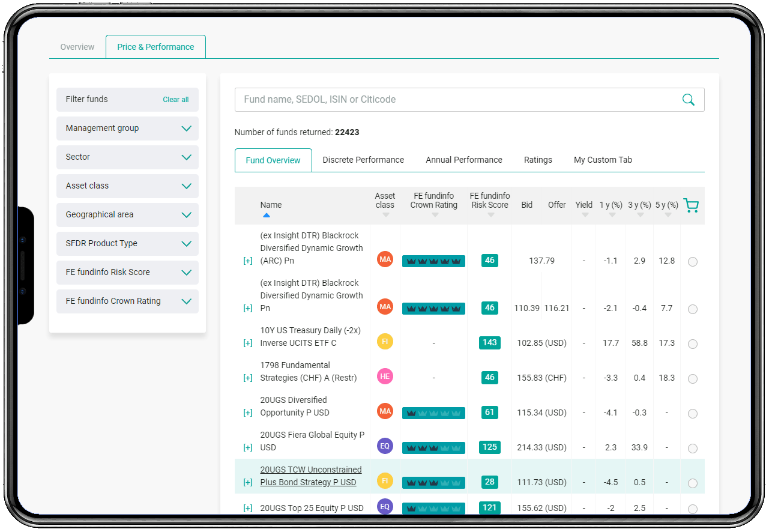The width and height of the screenshot is (769, 532).
Task: Open 10Y US Treasury Daily (-2x) Inverse link
Action: pyautogui.click(x=310, y=337)
